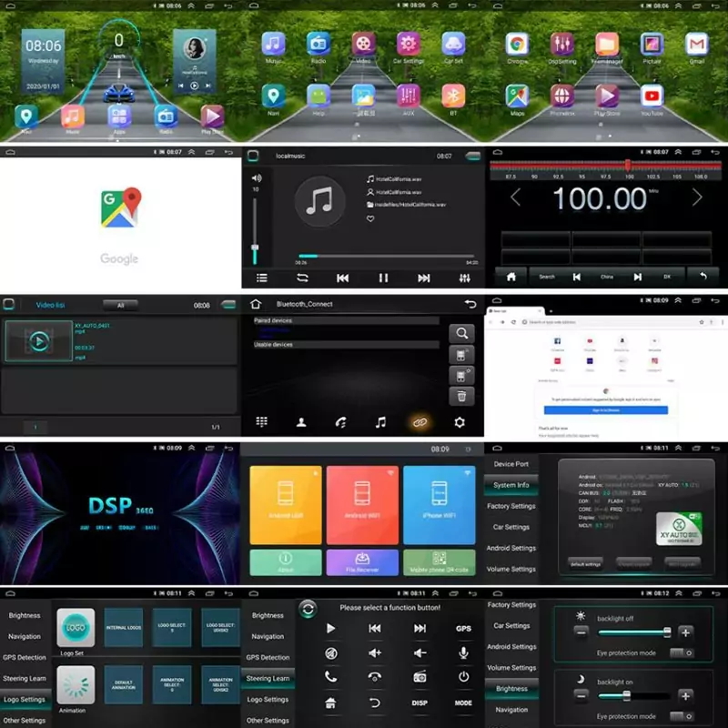Tap the radio Search button
This screenshot has width=728, height=728.
tap(547, 277)
